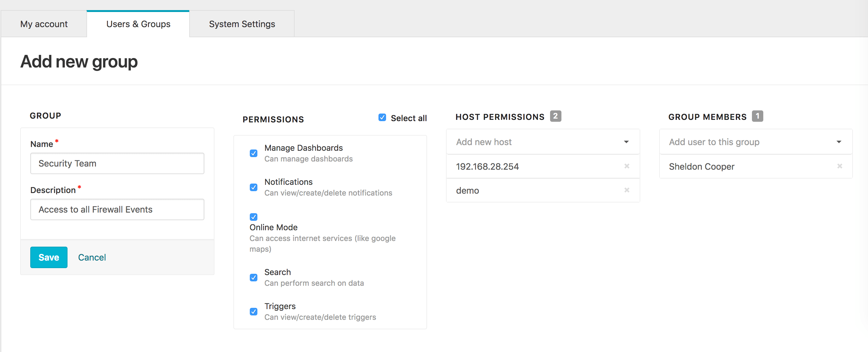Toggle the Online Mode checkbox
868x352 pixels.
click(253, 217)
